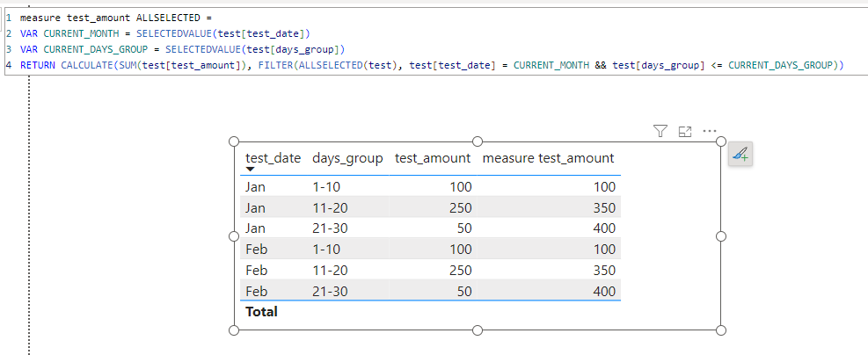Grab top-left resize handle of table
Screen dimensions: 868x355
(x=234, y=141)
